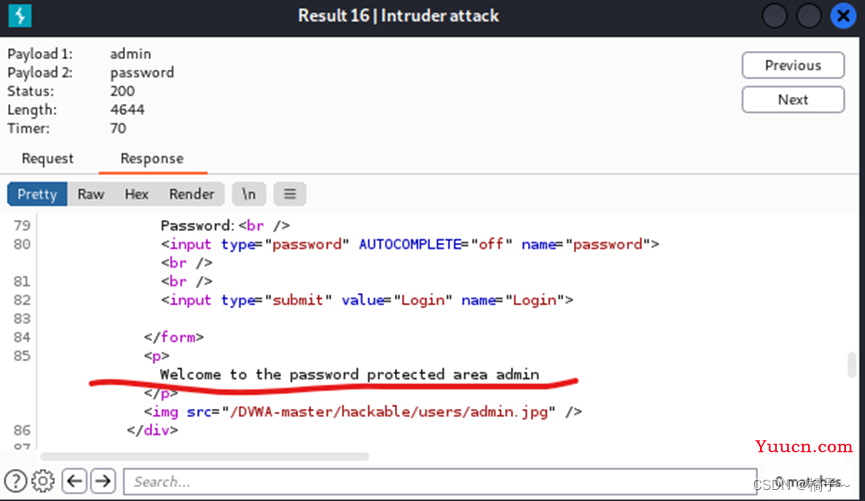Image resolution: width=865 pixels, height=501 pixels.
Task: Switch to Render view
Action: [191, 194]
